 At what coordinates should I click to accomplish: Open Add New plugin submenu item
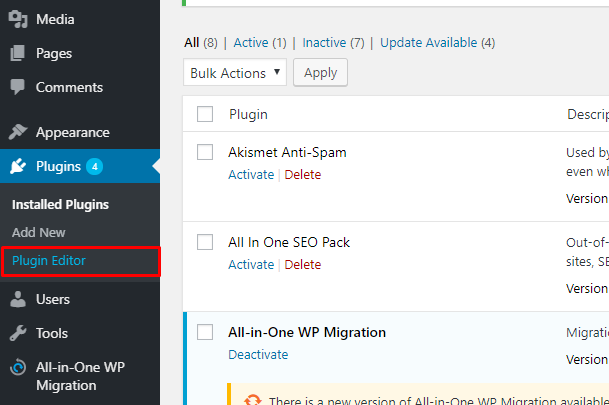(x=39, y=232)
